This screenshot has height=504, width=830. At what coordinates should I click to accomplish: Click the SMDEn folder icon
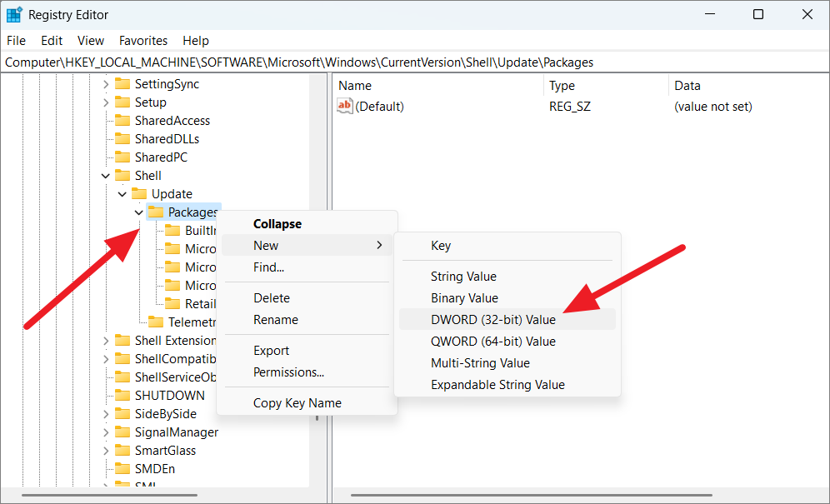[x=122, y=468]
